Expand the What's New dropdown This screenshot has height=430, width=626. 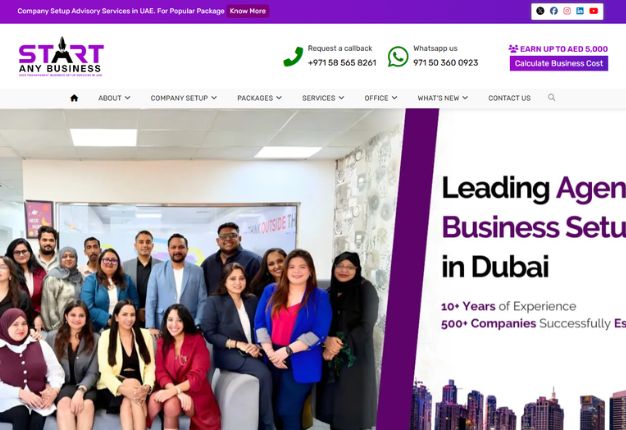click(x=443, y=98)
